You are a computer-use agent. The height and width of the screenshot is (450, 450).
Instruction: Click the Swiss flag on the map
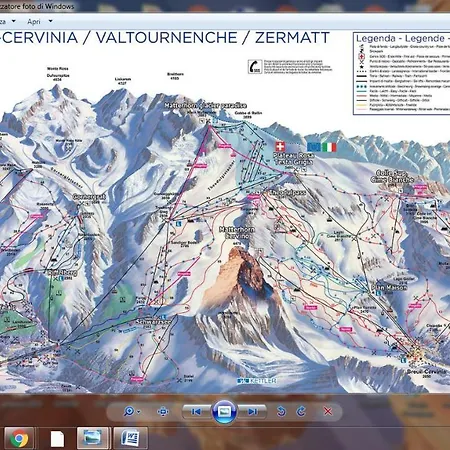(x=280, y=147)
